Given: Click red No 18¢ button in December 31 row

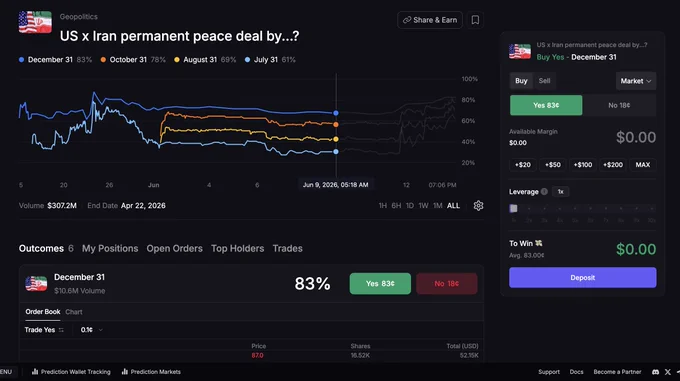Looking at the screenshot, I should 447,283.
